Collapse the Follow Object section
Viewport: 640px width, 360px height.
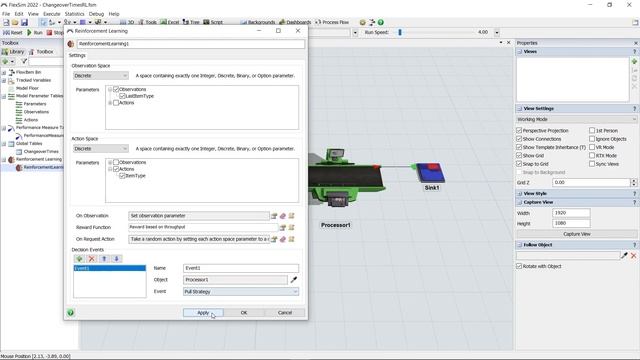tap(520, 245)
